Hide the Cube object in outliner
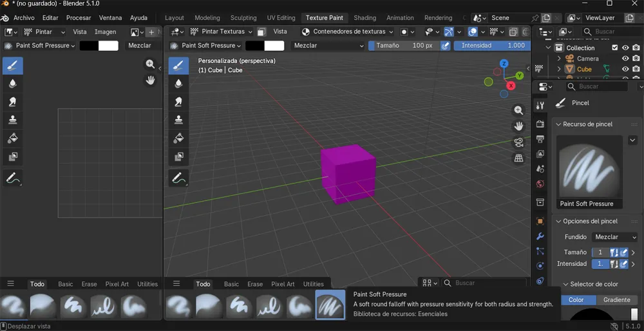The image size is (644, 331). [625, 69]
